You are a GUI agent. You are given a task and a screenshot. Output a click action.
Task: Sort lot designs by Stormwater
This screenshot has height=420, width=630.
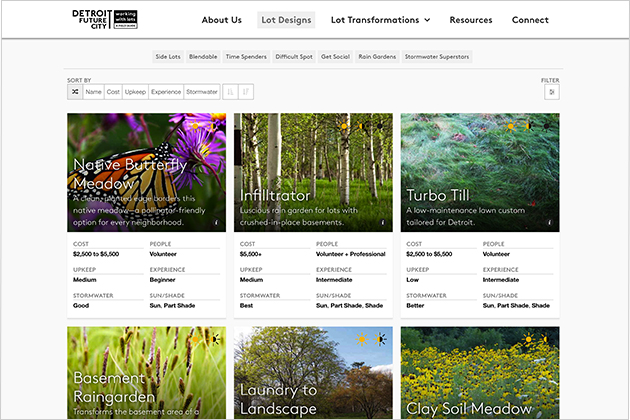point(202,92)
